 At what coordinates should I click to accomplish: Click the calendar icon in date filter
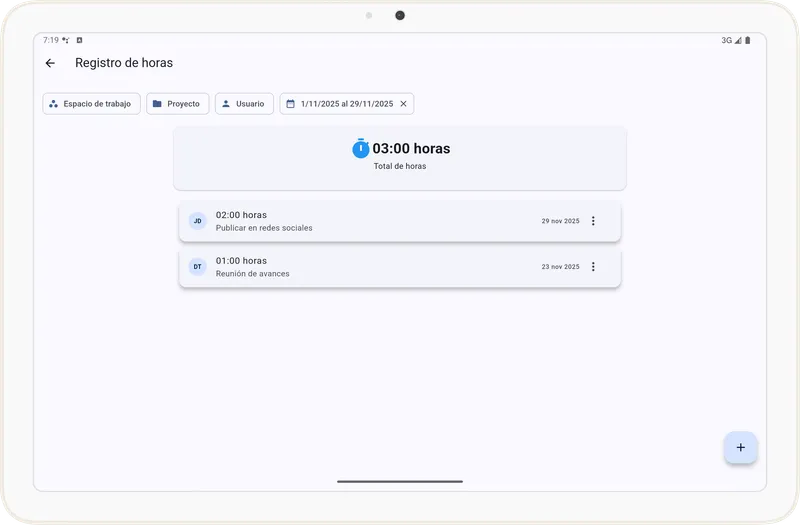291,104
